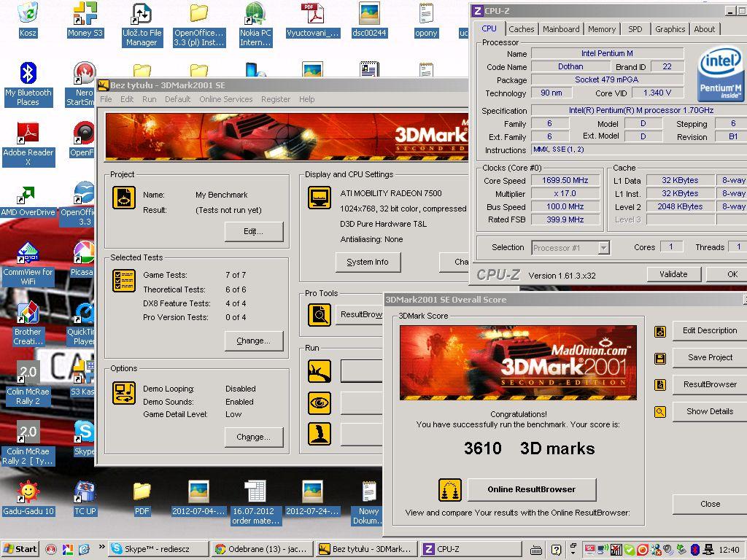This screenshot has height=560, width=747.
Task: Click the Project benchmark icon in 3DMark
Action: [124, 198]
